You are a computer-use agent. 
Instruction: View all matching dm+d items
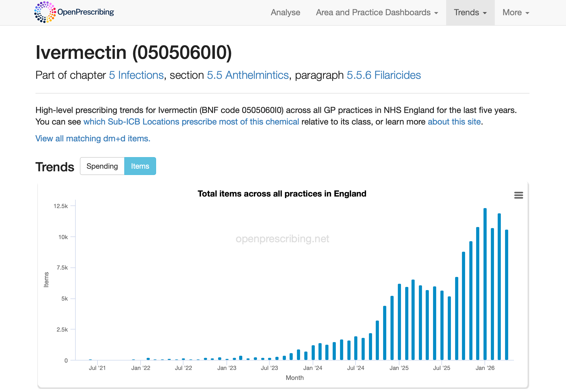point(93,138)
